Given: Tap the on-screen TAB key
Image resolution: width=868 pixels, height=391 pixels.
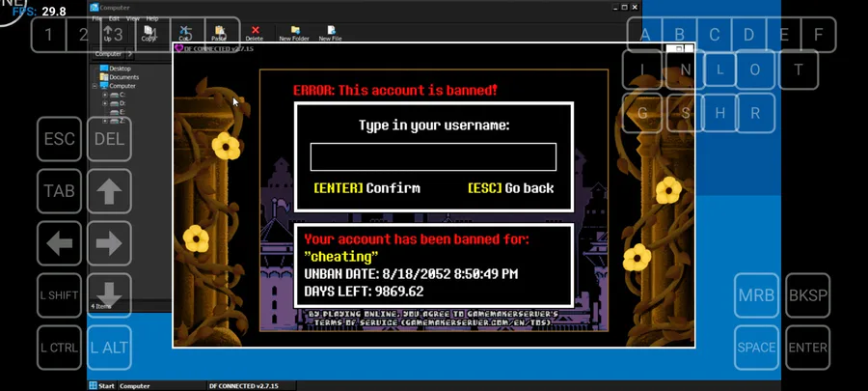Looking at the screenshot, I should 59,191.
